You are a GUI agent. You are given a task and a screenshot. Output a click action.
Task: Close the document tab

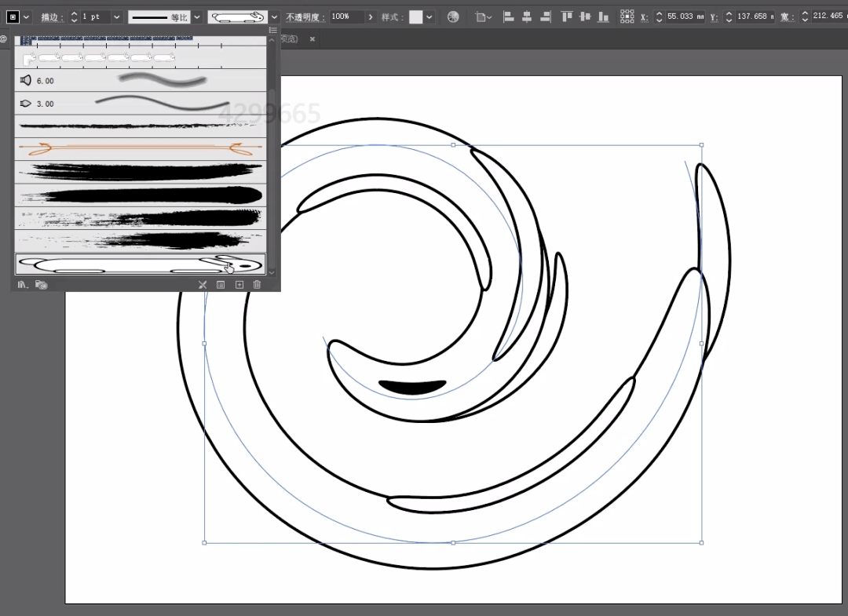(312, 38)
